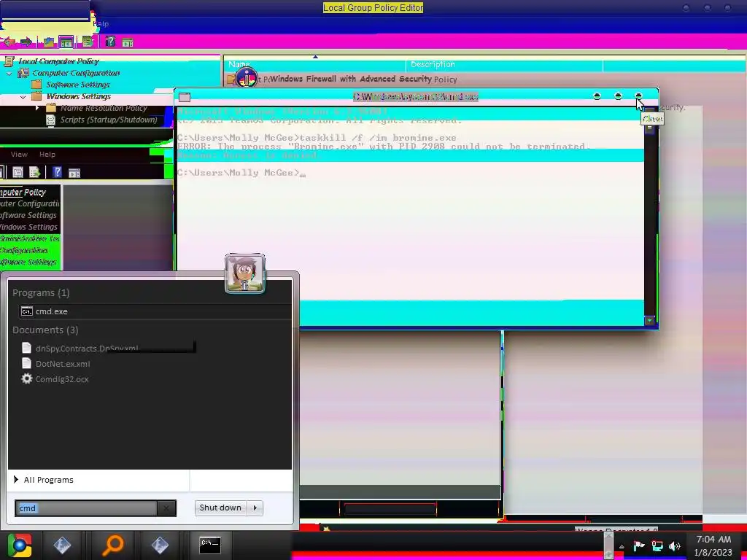Click the Local Group Policy Editor title bar

(x=373, y=7)
